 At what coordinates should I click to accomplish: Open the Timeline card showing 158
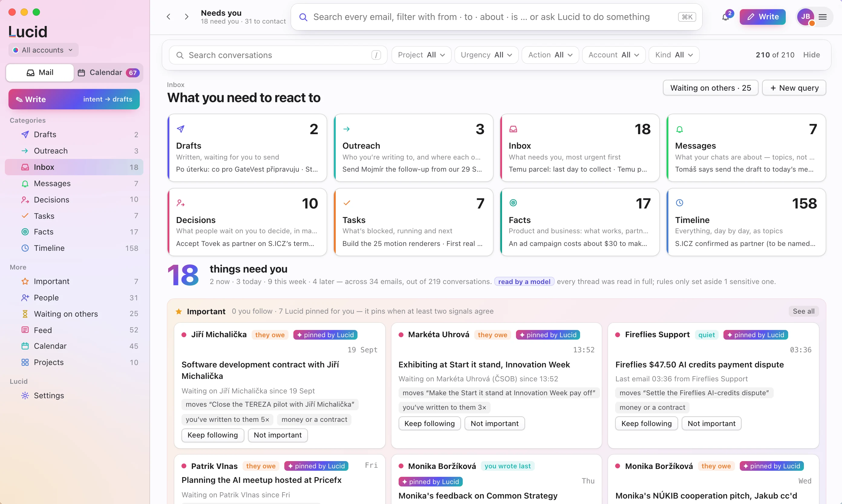[746, 222]
